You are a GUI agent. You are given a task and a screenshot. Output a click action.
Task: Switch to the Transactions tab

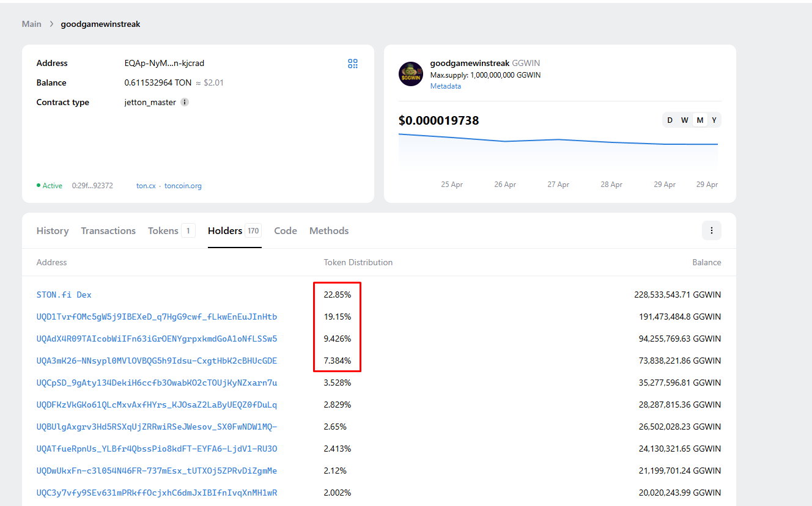[108, 230]
